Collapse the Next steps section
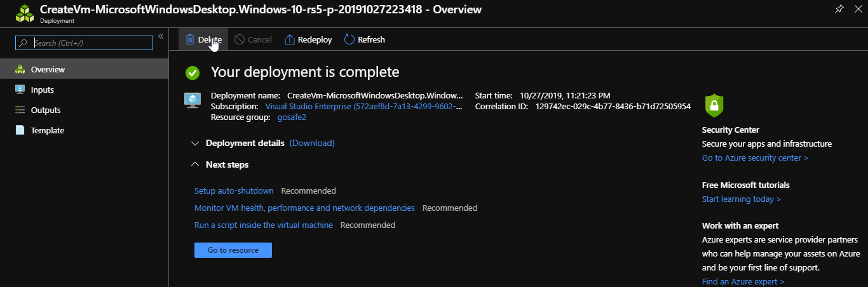The width and height of the screenshot is (868, 287). pos(195,164)
